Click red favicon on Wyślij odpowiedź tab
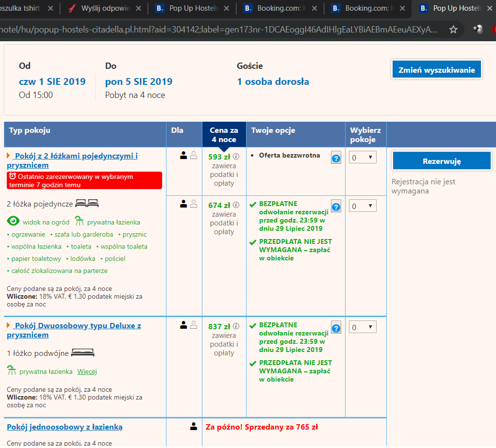The height and width of the screenshot is (448, 496). tap(72, 8)
